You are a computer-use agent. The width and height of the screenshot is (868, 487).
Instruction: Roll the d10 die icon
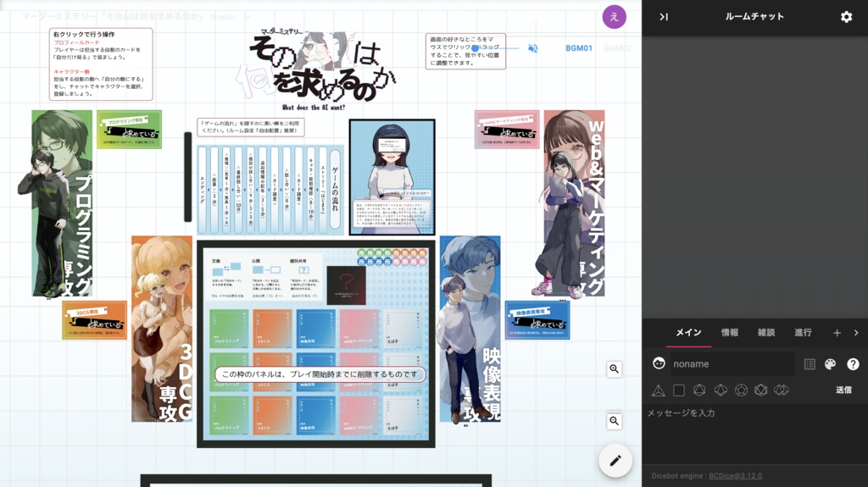click(721, 390)
